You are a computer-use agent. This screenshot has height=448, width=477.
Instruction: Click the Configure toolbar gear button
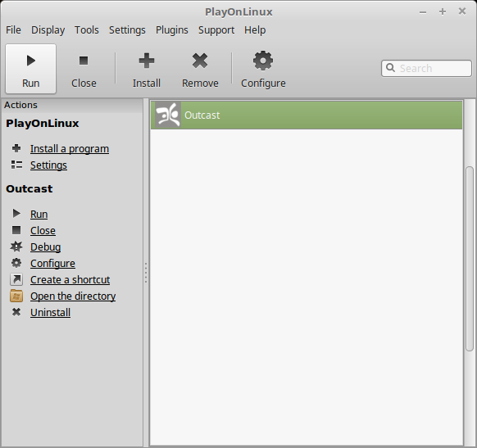click(263, 69)
